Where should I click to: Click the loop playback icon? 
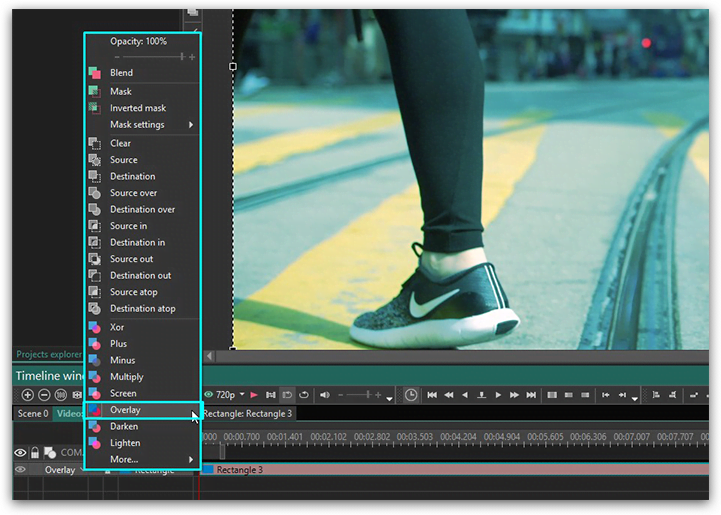[x=303, y=395]
